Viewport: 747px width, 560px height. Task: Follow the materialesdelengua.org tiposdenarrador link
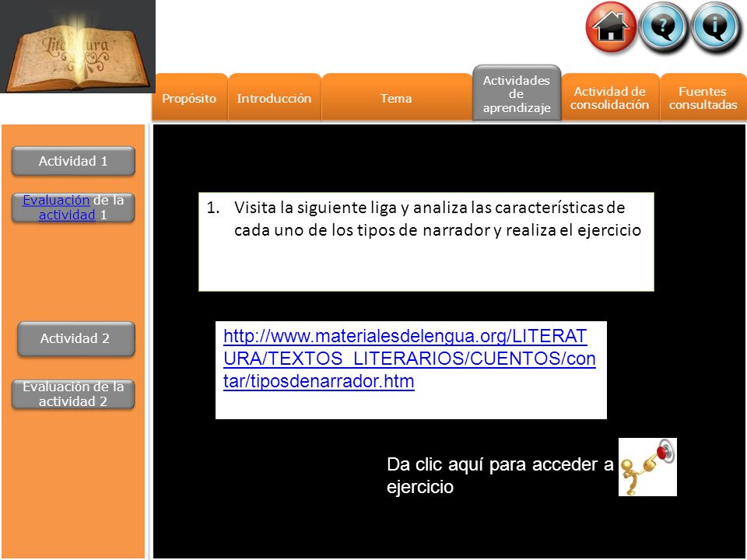pyautogui.click(x=409, y=359)
